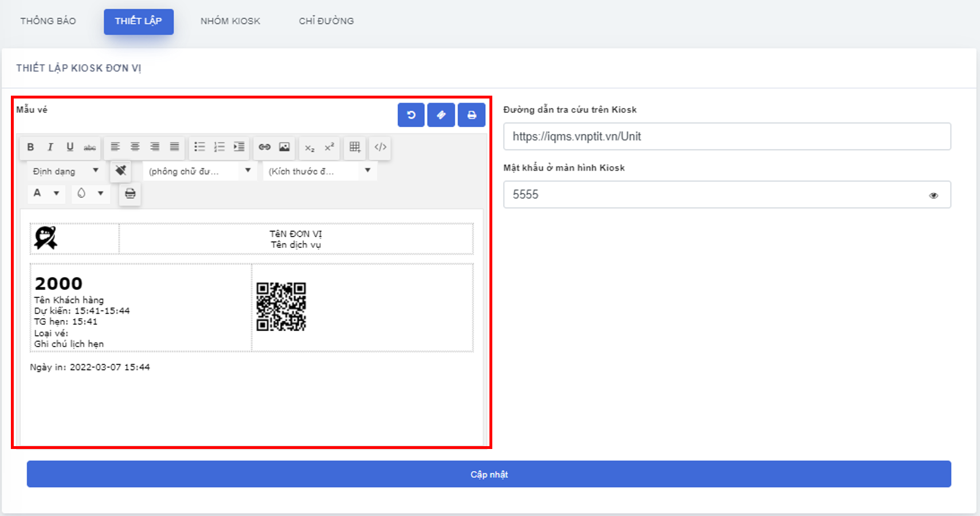980x516 pixels.
Task: Switch to HTML source code view
Action: point(381,147)
